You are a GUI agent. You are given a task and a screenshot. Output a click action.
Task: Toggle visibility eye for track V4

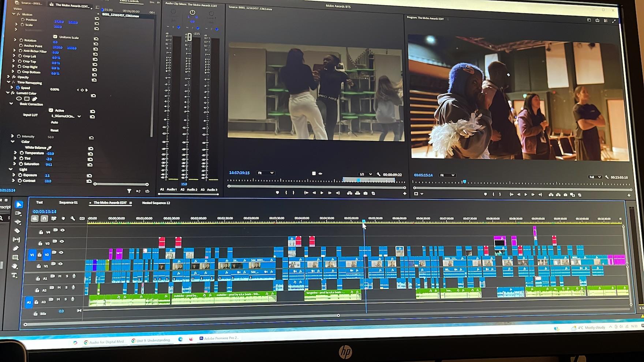tap(63, 230)
